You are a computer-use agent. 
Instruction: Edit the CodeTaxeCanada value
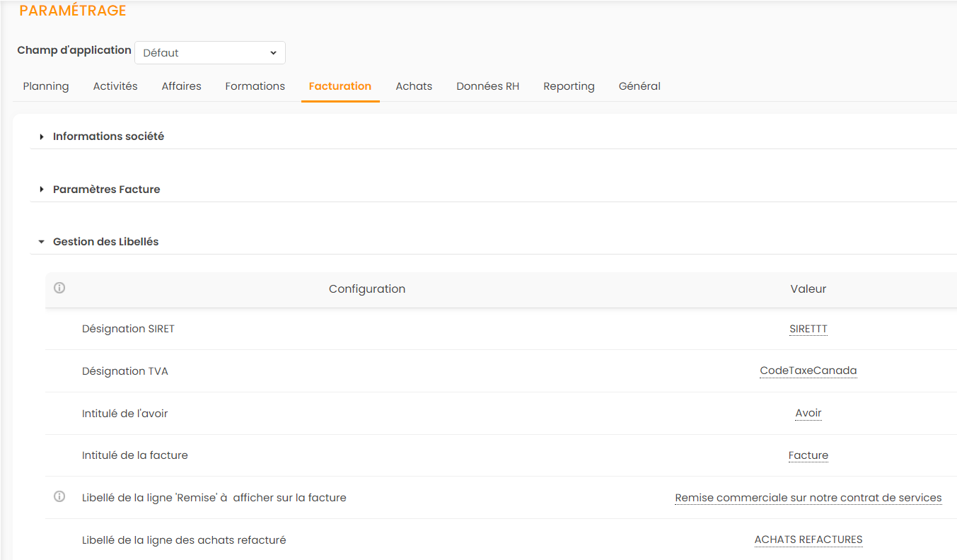[x=808, y=371]
